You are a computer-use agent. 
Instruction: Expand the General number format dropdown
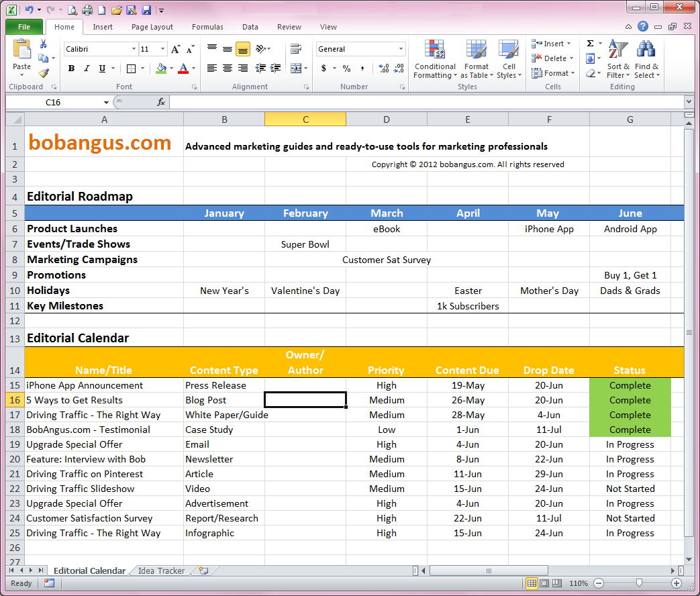401,49
